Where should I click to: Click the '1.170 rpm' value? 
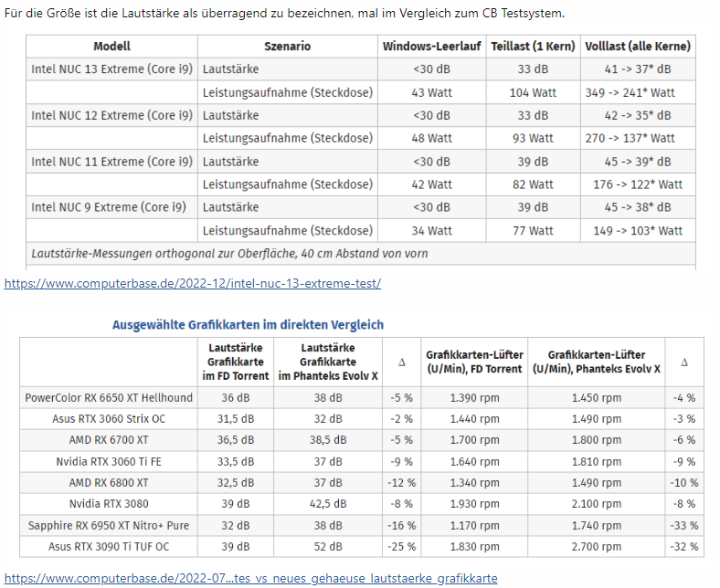point(474,526)
